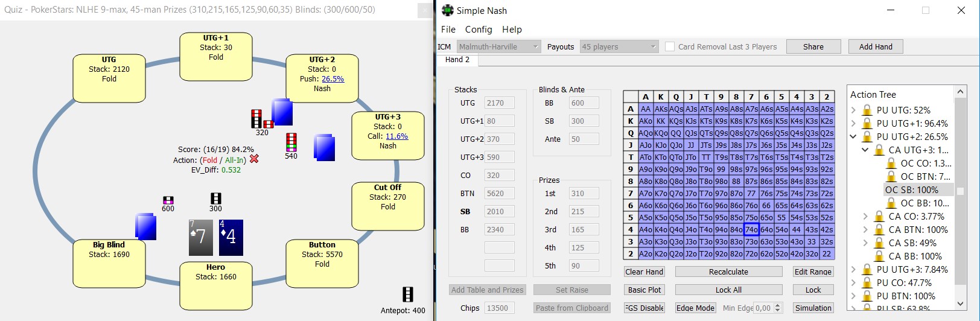
Task: Click the lock icon beside PU UTG+1: 96.4%
Action: click(x=867, y=123)
